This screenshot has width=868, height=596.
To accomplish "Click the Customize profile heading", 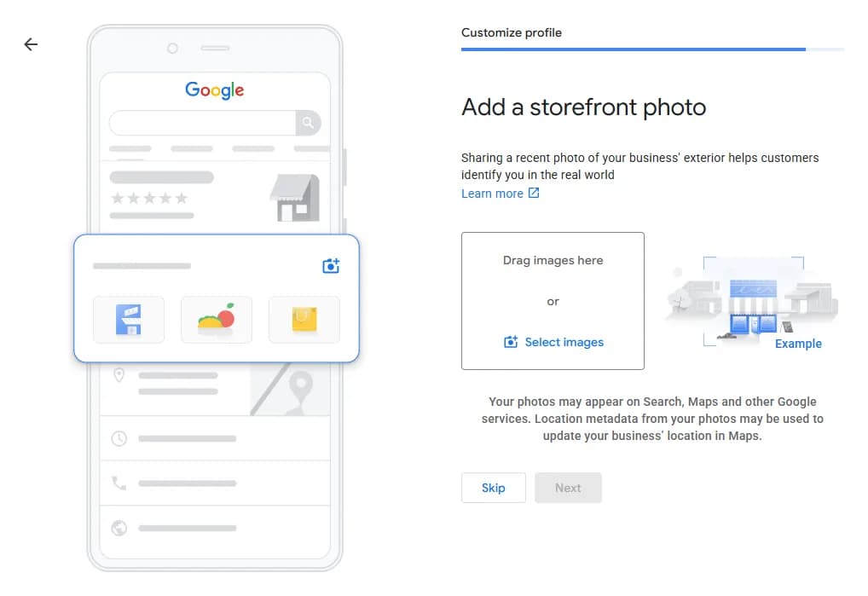I will tap(511, 32).
